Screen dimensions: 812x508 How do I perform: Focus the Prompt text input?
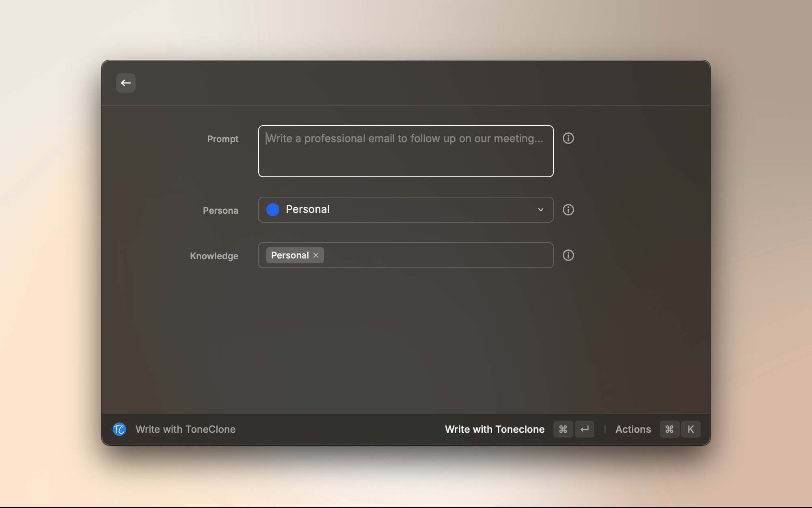(405, 151)
